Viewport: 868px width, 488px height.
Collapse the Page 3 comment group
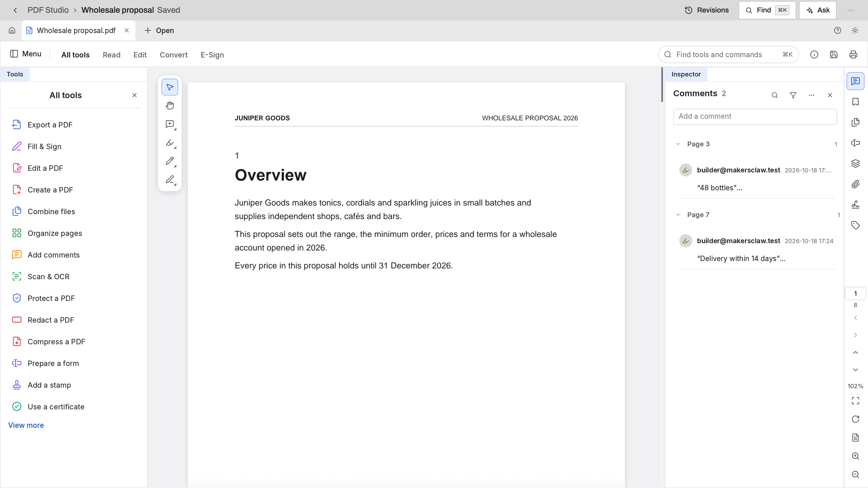(678, 144)
